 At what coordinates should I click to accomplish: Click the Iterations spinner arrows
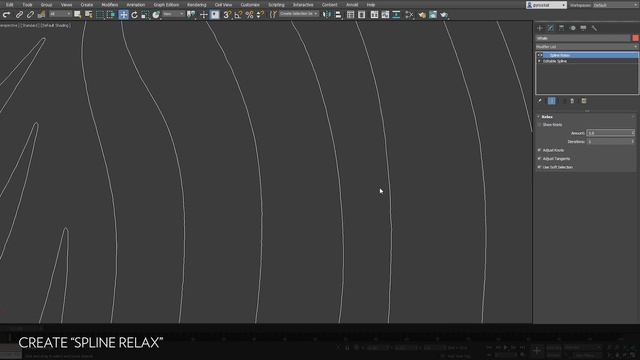click(x=633, y=141)
